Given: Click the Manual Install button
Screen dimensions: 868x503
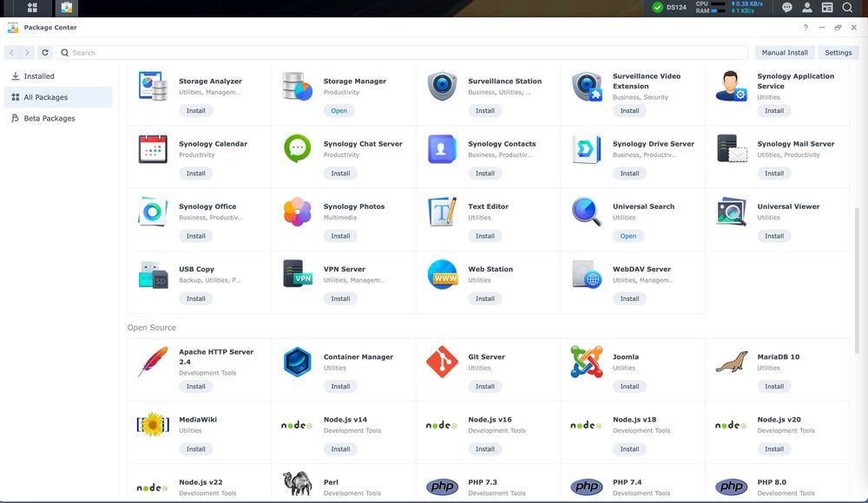Looking at the screenshot, I should click(x=785, y=53).
